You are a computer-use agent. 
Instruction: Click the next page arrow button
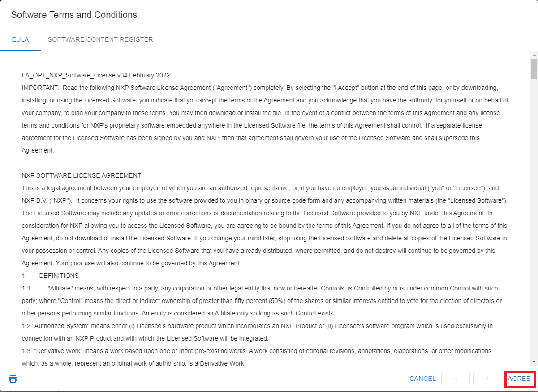click(487, 379)
